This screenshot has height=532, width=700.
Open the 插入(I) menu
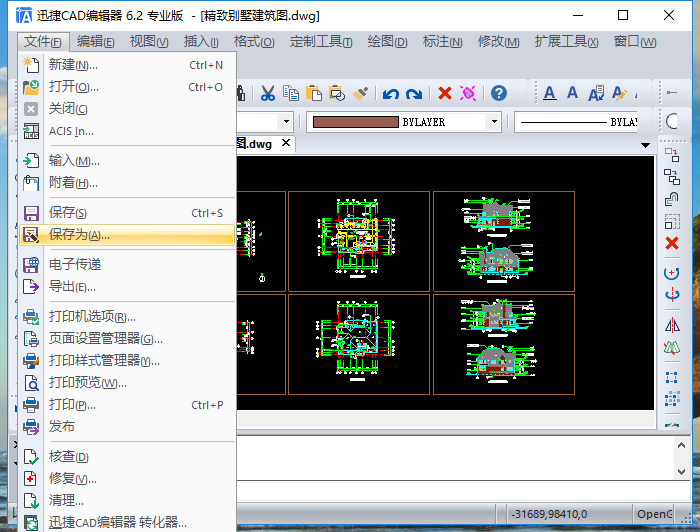(201, 42)
